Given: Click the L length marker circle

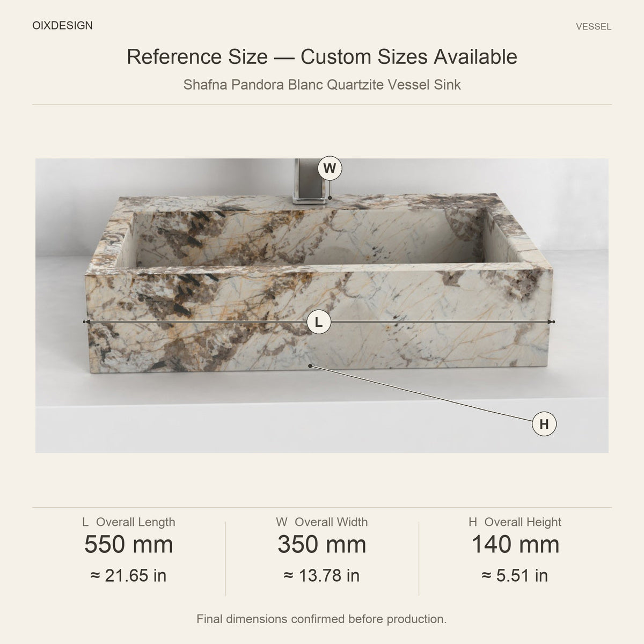Looking at the screenshot, I should pyautogui.click(x=319, y=322).
